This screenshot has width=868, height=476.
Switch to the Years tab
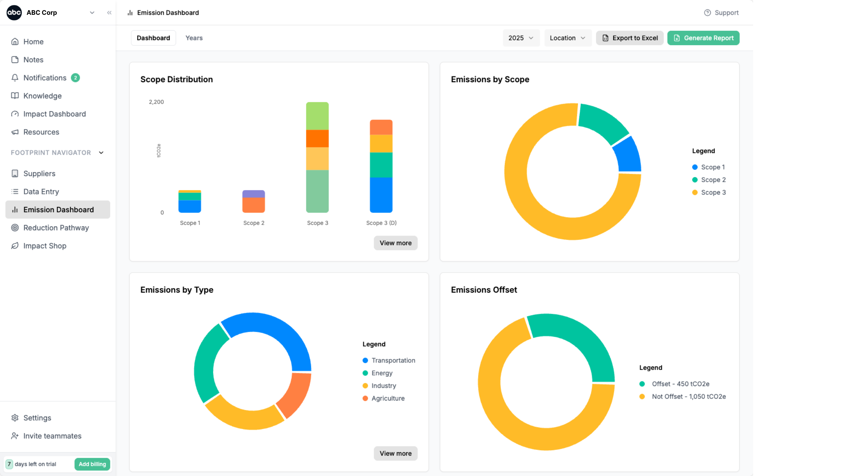pyautogui.click(x=194, y=38)
